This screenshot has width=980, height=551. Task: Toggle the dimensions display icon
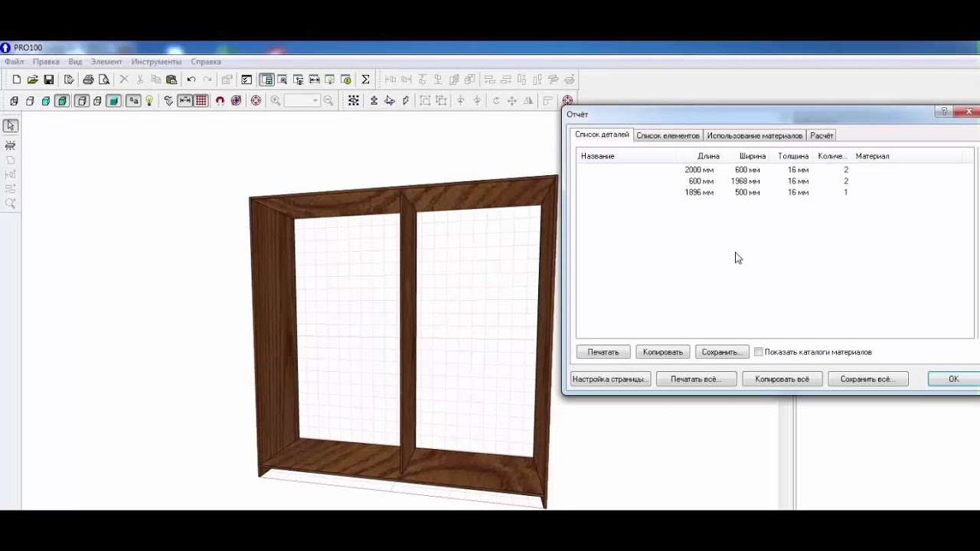185,101
